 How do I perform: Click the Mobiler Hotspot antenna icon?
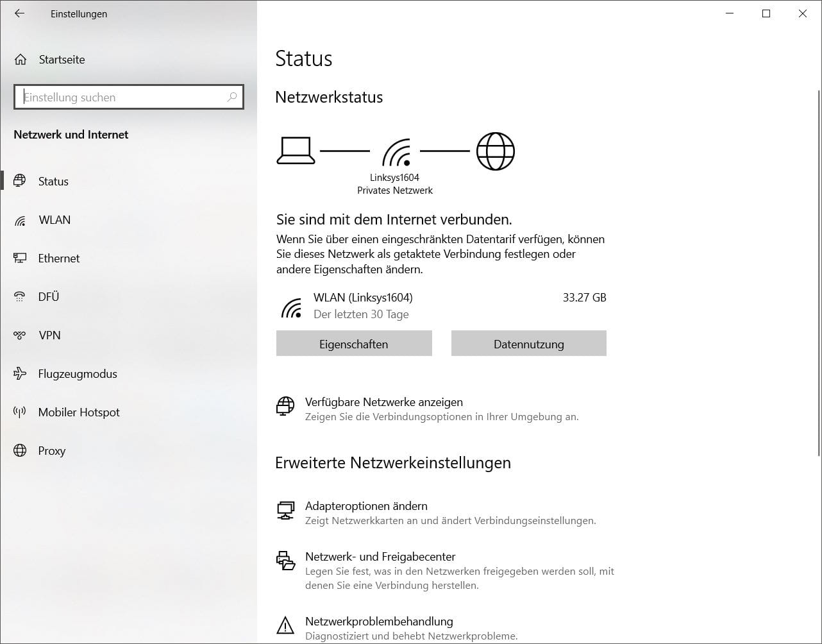(20, 412)
